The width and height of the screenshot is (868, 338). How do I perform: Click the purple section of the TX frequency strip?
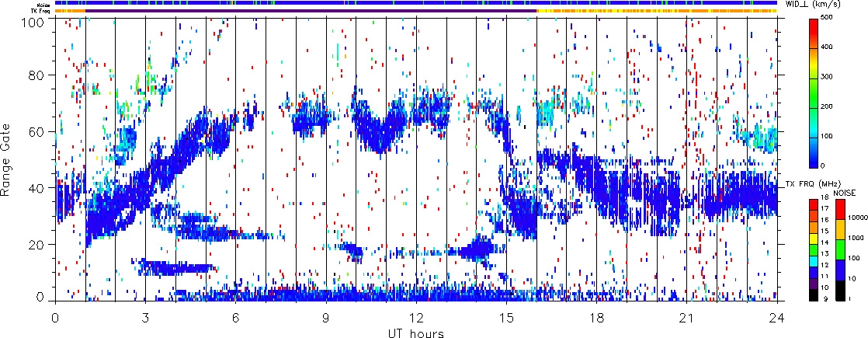311,10
